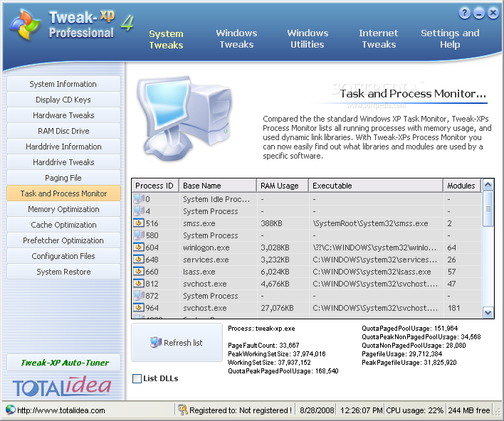The height and width of the screenshot is (421, 504).
Task: Sort by Modules column header
Action: pyautogui.click(x=462, y=186)
